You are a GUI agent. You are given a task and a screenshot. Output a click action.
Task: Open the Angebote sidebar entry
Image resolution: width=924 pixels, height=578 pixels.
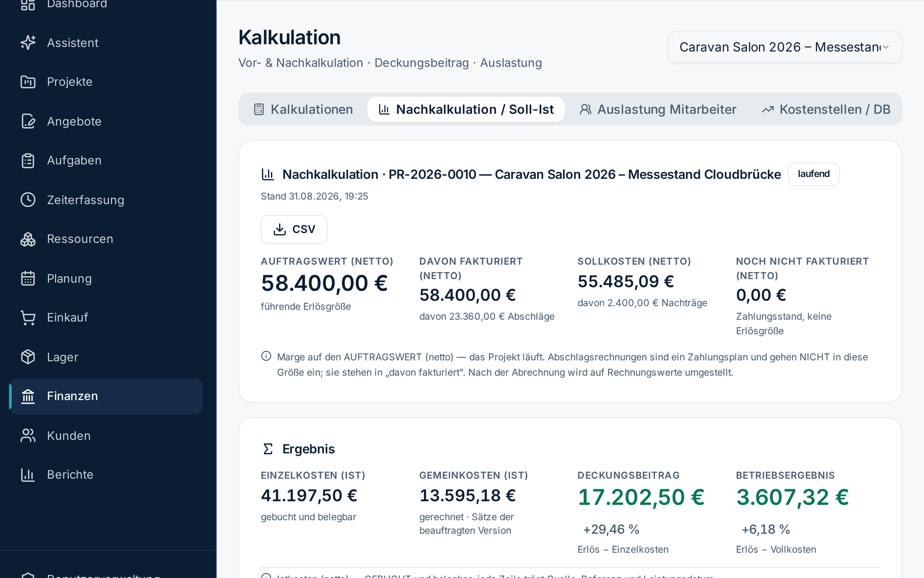tap(106, 121)
